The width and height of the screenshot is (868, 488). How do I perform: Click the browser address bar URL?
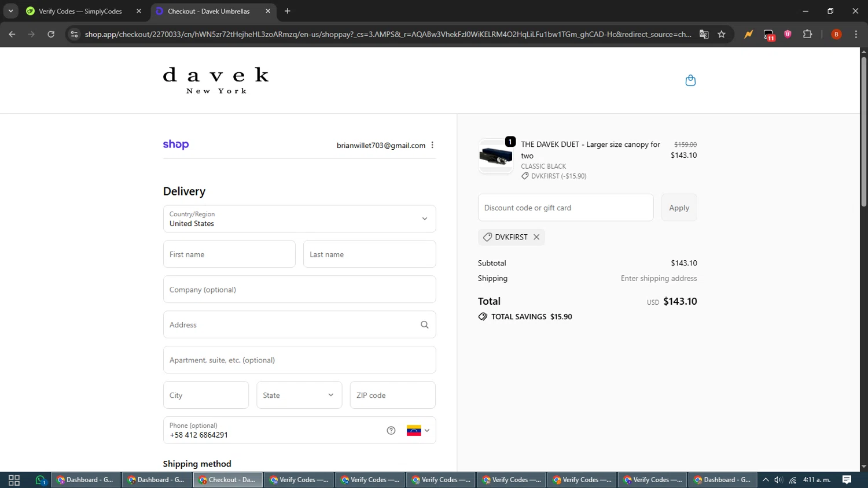pyautogui.click(x=388, y=34)
